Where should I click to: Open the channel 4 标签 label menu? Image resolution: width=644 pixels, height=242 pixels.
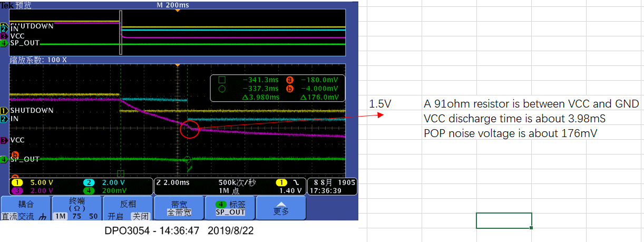point(229,208)
